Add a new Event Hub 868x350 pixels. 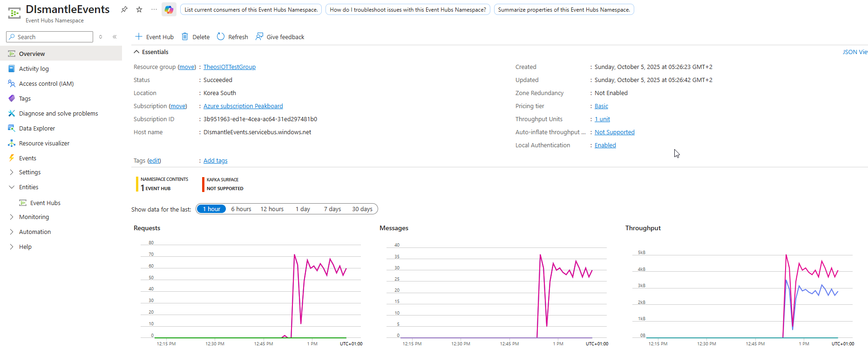coord(154,37)
